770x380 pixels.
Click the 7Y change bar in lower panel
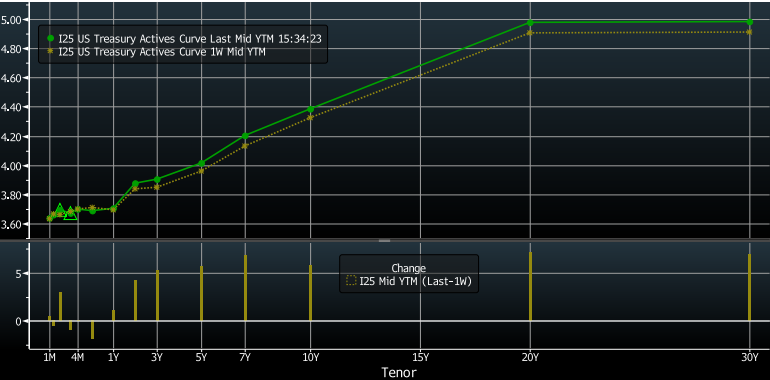246,288
